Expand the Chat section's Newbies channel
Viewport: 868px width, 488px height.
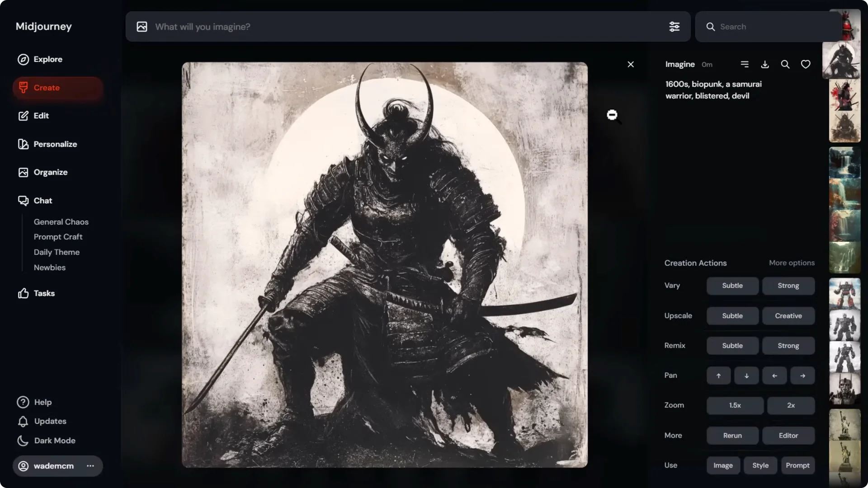[49, 267]
